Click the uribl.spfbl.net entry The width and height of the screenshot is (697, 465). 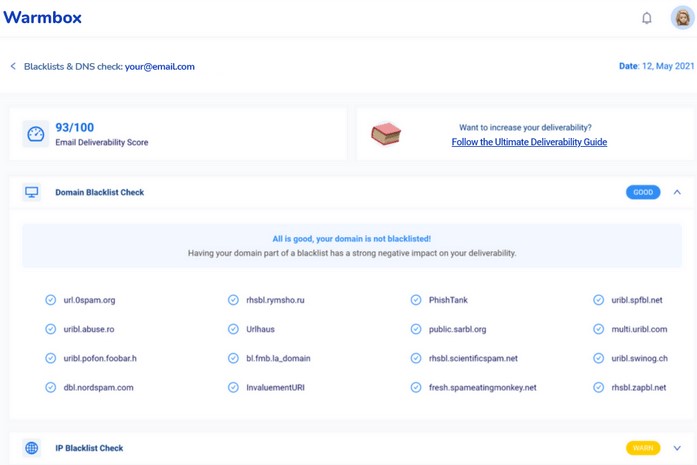point(637,300)
